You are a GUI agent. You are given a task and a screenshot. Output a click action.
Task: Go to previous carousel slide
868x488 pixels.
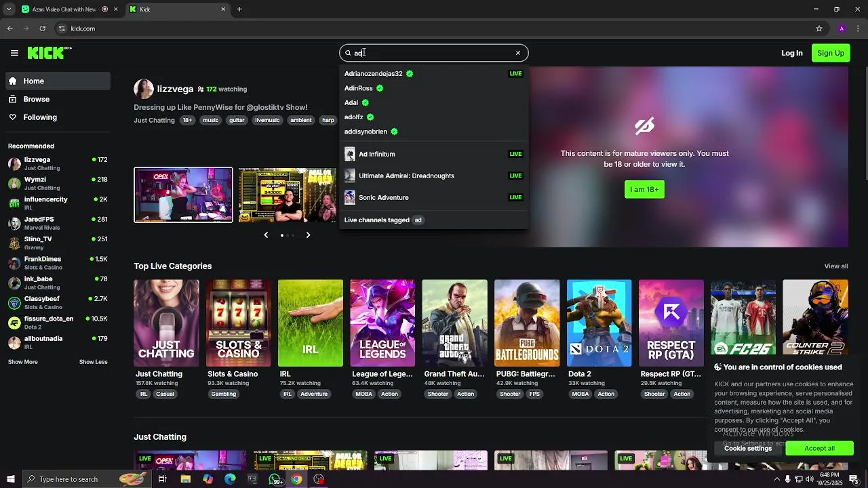[x=266, y=235]
